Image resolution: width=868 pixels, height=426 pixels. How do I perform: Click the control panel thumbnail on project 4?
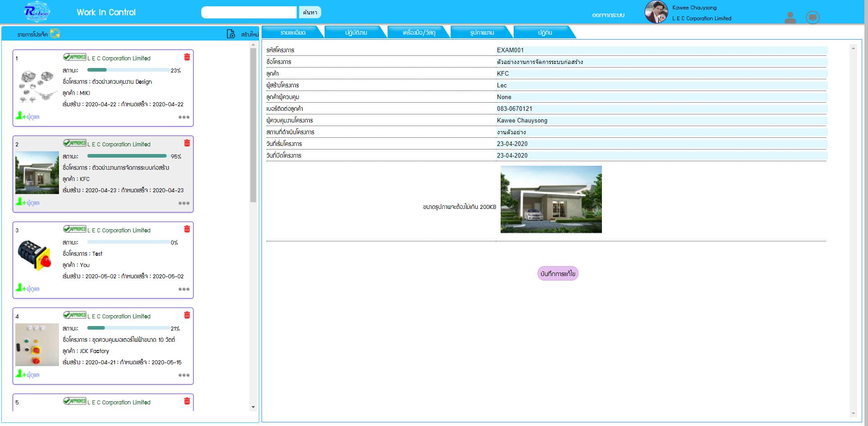[x=37, y=344]
